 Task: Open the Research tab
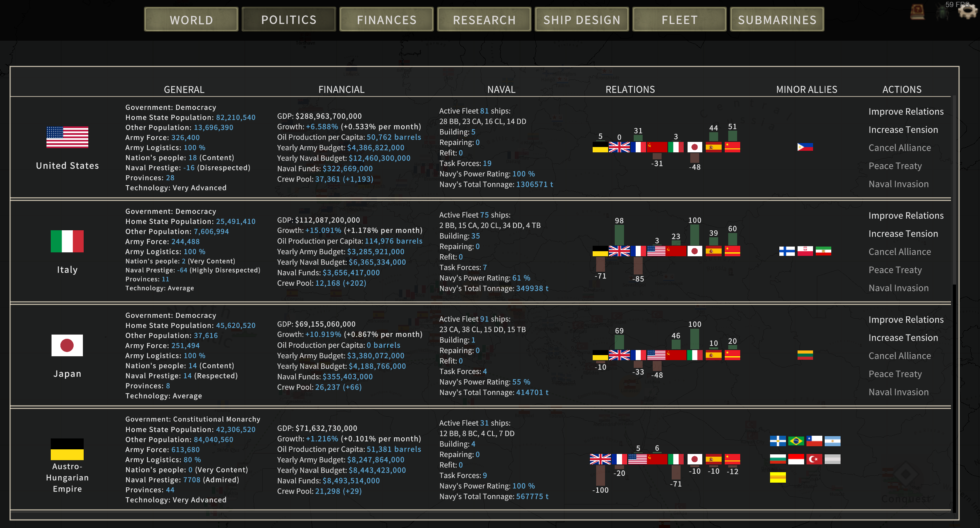[484, 19]
